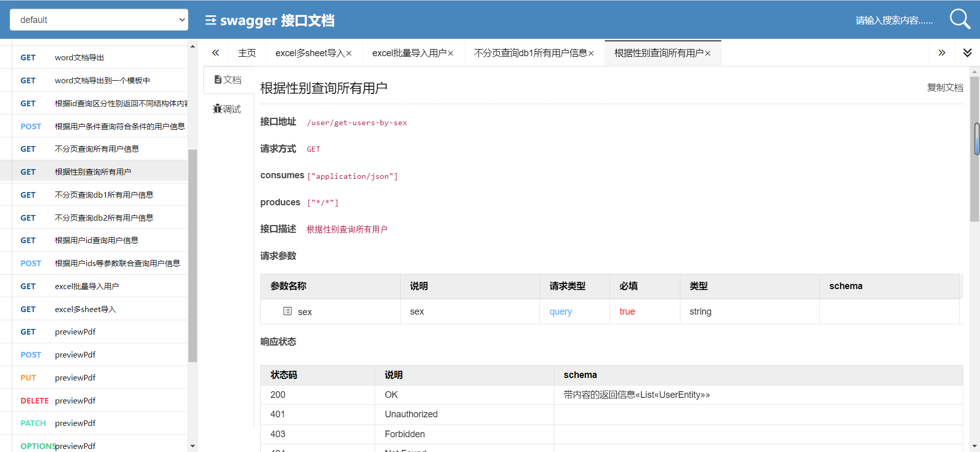Open the tab options double-down-arrow menu
980x452 pixels.
(x=967, y=53)
